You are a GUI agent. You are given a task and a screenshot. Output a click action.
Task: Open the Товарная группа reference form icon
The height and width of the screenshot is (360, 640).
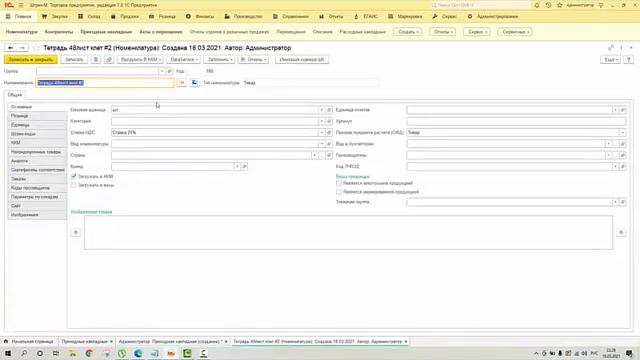click(x=623, y=202)
